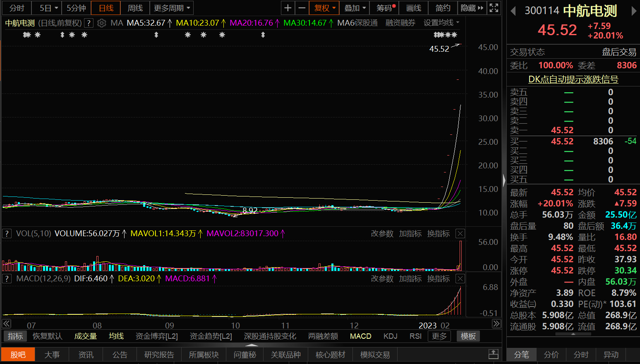
Task: Open 股吧 tab
Action: coord(18,354)
